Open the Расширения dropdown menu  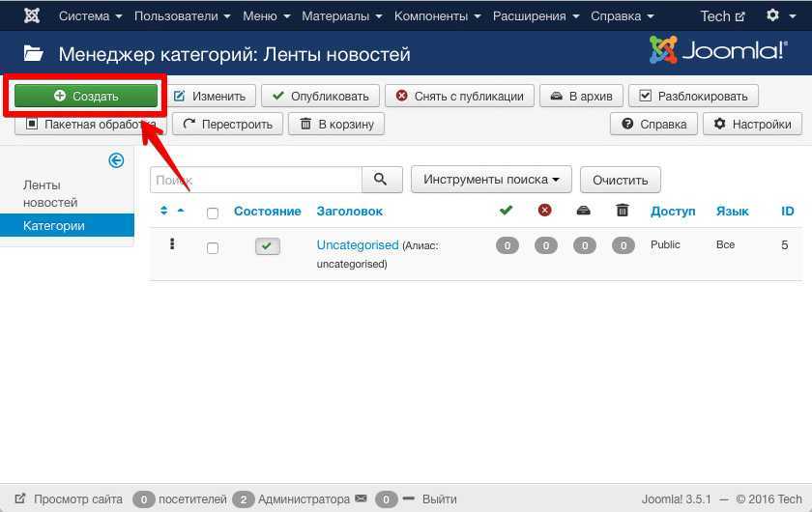coord(536,16)
